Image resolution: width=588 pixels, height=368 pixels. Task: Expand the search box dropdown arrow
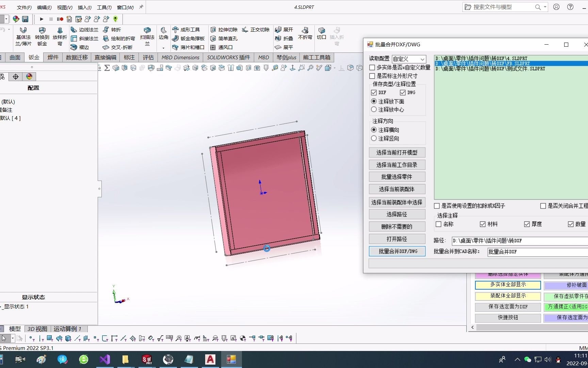pos(545,7)
